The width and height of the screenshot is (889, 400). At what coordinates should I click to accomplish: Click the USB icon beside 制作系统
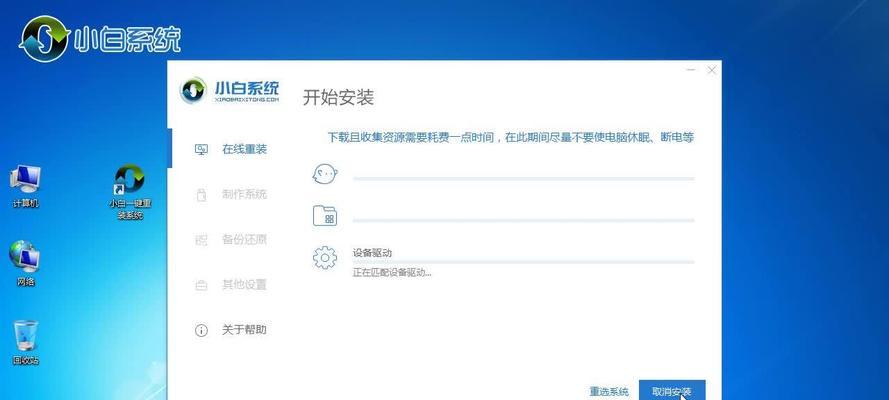(x=201, y=195)
